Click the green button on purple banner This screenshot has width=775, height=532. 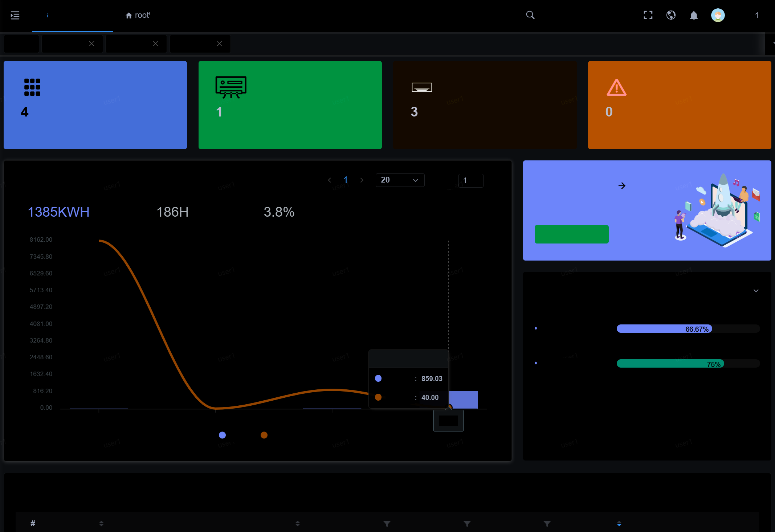click(x=571, y=234)
